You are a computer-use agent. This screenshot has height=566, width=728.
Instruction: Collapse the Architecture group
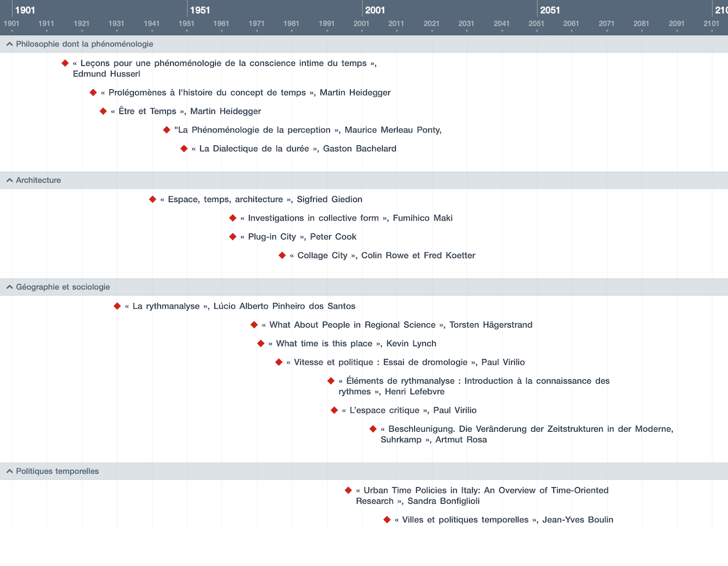click(x=9, y=180)
